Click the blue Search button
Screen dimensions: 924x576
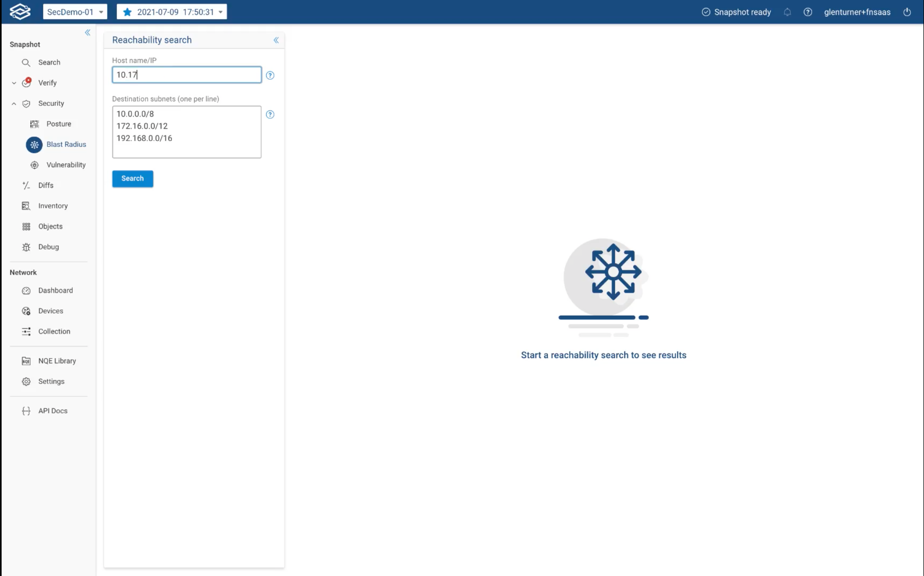[x=133, y=179]
